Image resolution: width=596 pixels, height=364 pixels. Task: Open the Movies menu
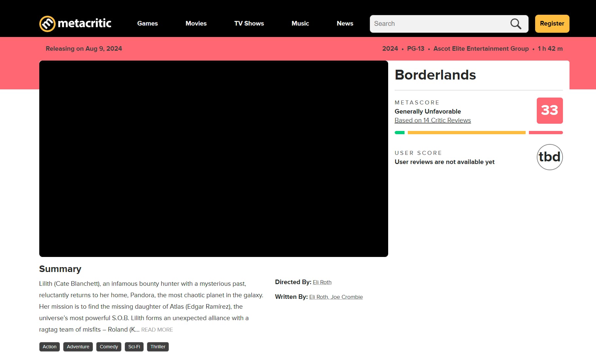pyautogui.click(x=196, y=24)
